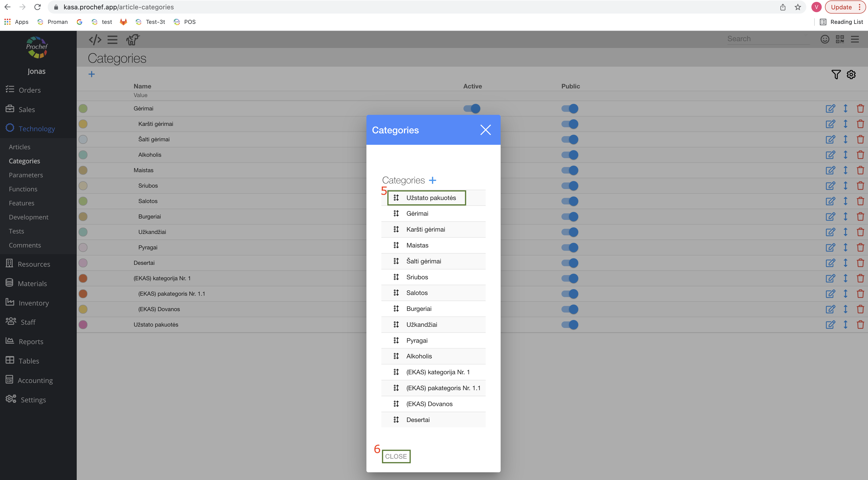Viewport: 868px width, 480px height.
Task: Click the plus icon beside the modal's Categories heading
Action: tap(432, 180)
